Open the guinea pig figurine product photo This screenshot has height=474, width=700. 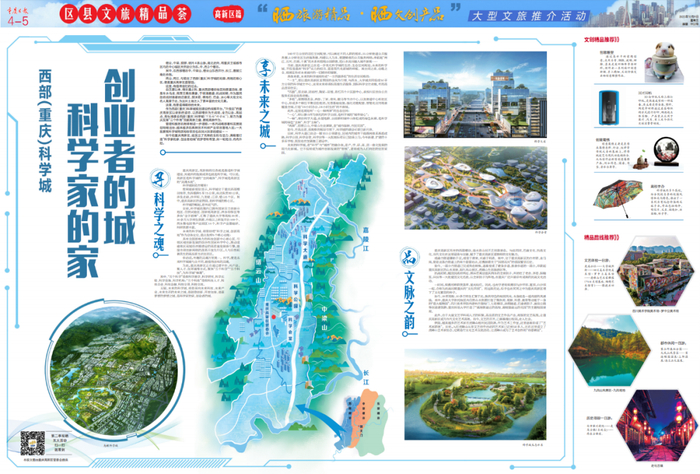pos(664,62)
